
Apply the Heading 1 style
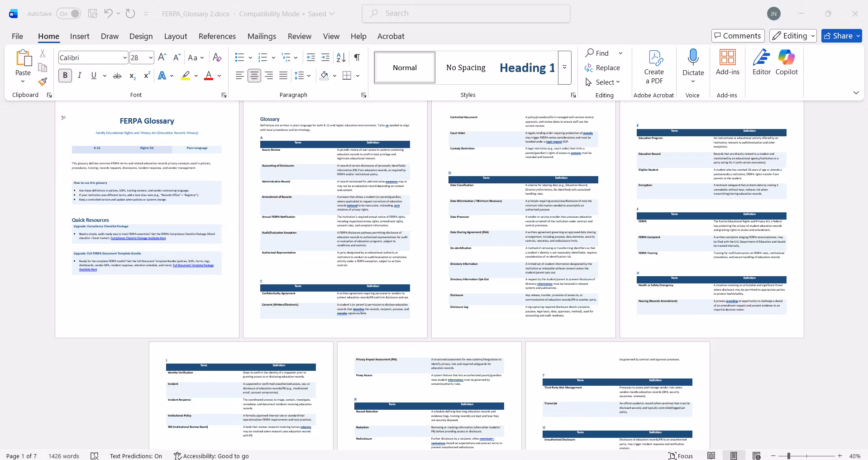(x=527, y=67)
